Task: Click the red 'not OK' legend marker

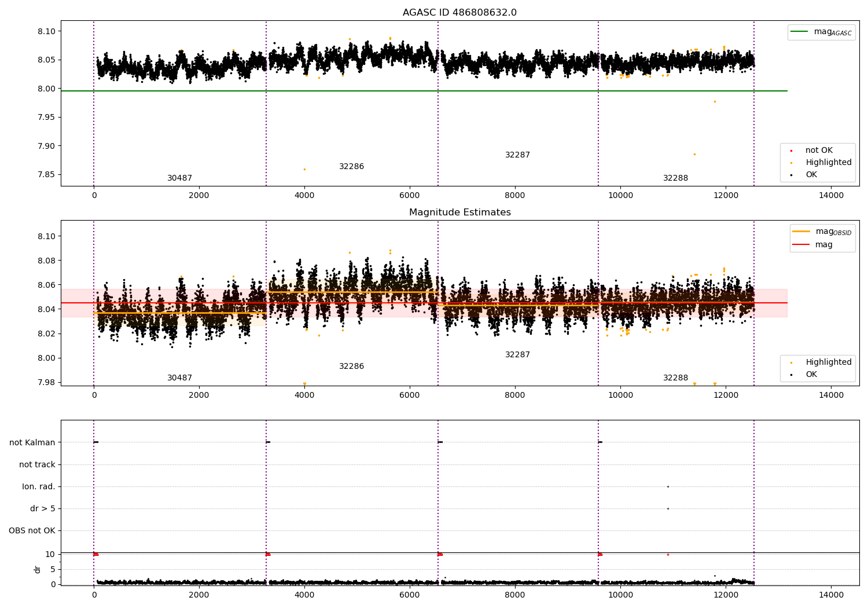Action: coord(791,151)
